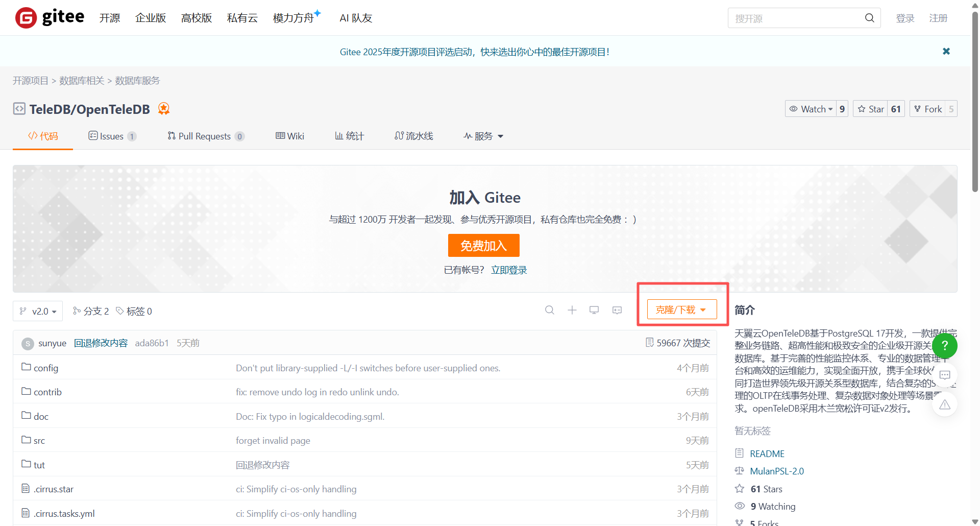Open the floating feedback chat icon
This screenshot has width=980, height=526.
(945, 375)
